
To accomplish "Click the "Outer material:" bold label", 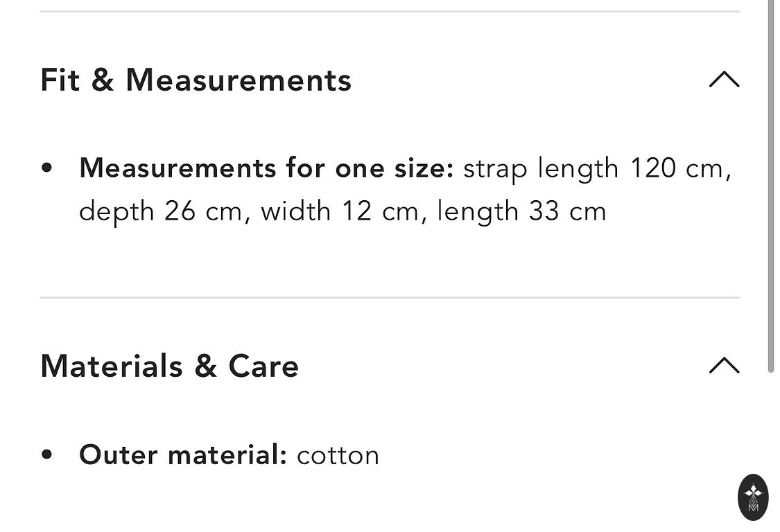I will pyautogui.click(x=183, y=455).
